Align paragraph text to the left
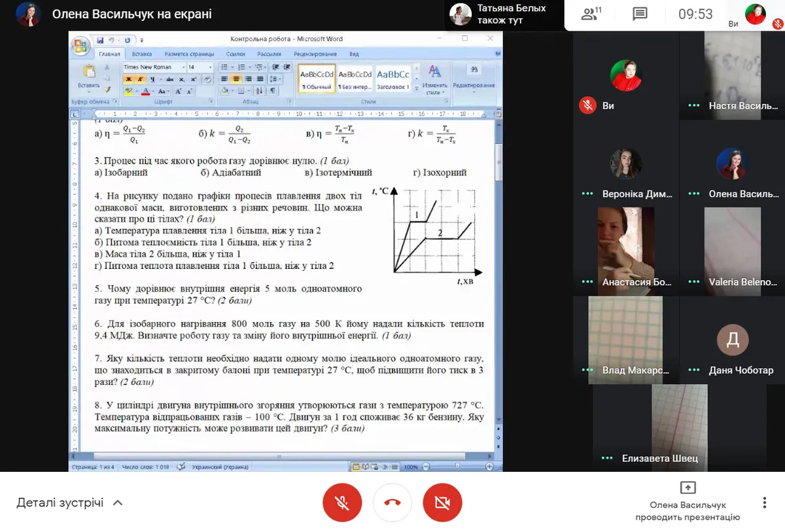The height and width of the screenshot is (532, 785). point(226,79)
